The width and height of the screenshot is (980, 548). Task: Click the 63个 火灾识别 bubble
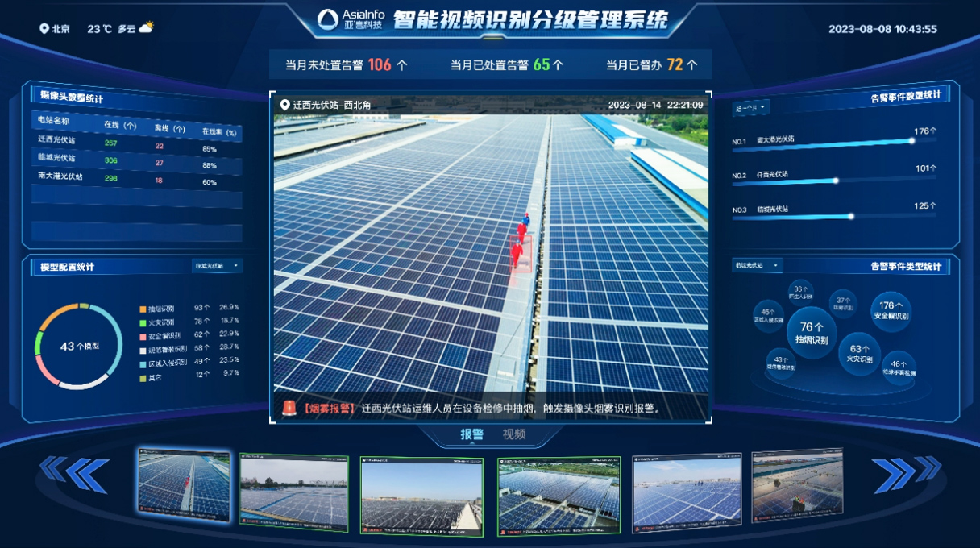(x=860, y=354)
